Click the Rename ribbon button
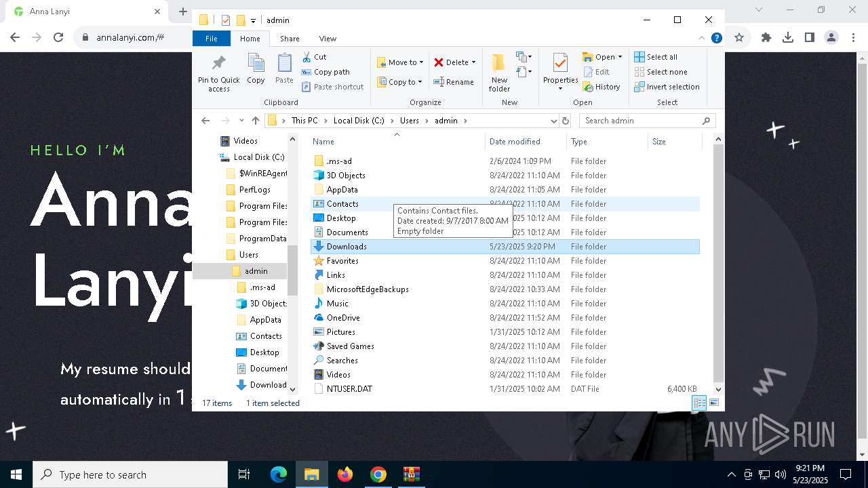Screen dimensions: 868x488 [454, 82]
